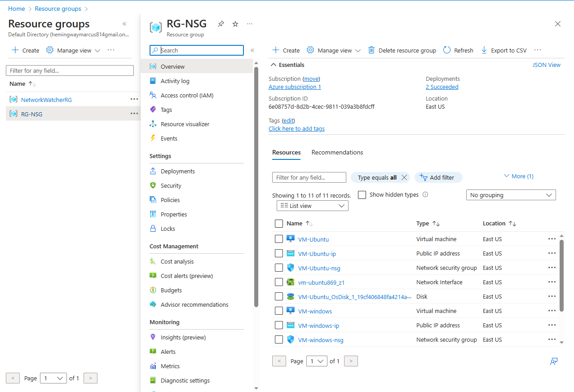The height and width of the screenshot is (392, 574).
Task: Open Cost analysis under Cost Management
Action: (x=177, y=261)
